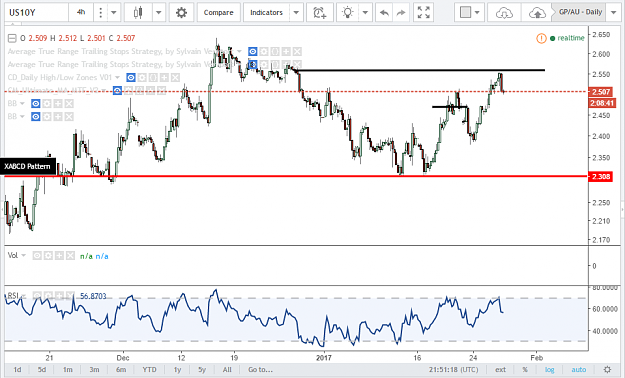Screen dimensions: 625x378
Task: Expand the CD_Daily High/Low Zones dropdown arrow
Action: point(118,77)
